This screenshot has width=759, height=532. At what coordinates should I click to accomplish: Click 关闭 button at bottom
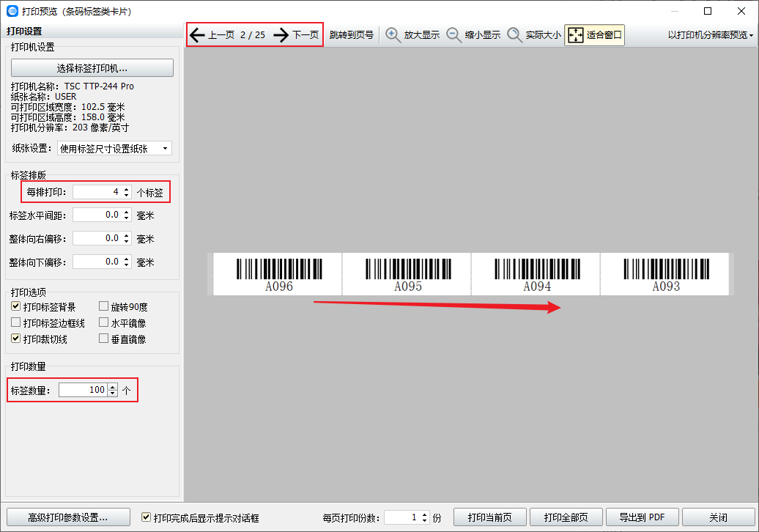[x=718, y=517]
